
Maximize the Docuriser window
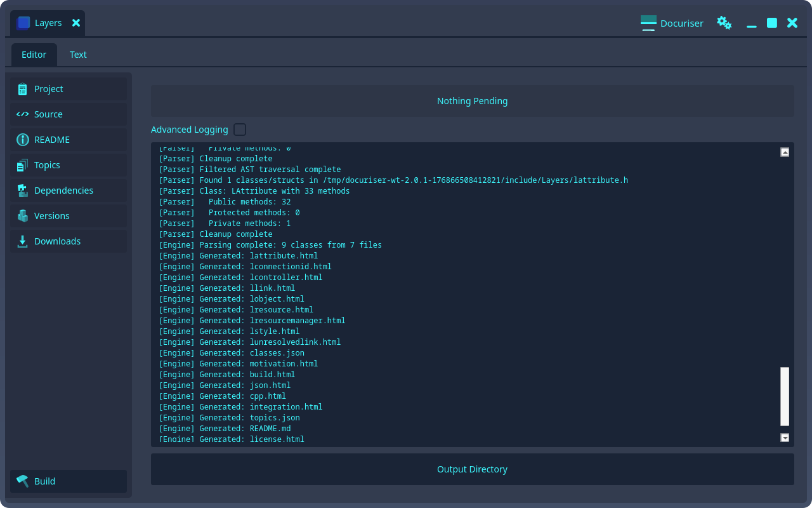[772, 23]
